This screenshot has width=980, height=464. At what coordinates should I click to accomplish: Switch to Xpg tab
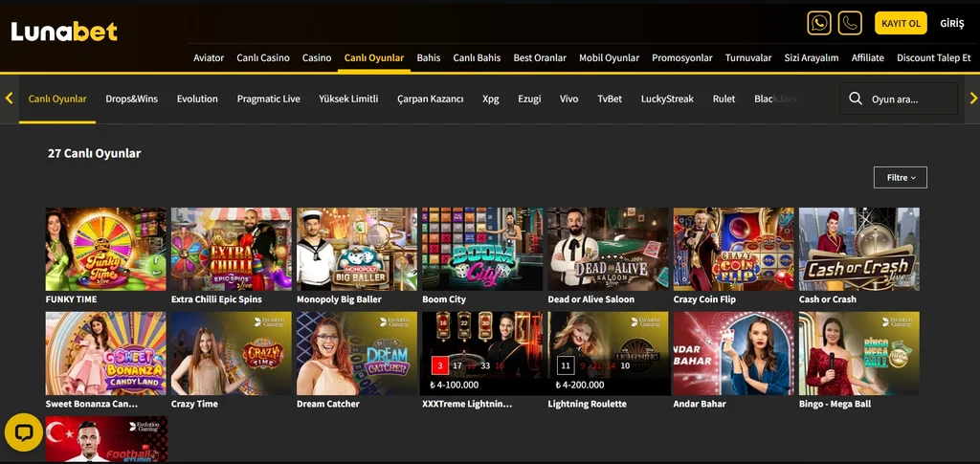point(491,99)
